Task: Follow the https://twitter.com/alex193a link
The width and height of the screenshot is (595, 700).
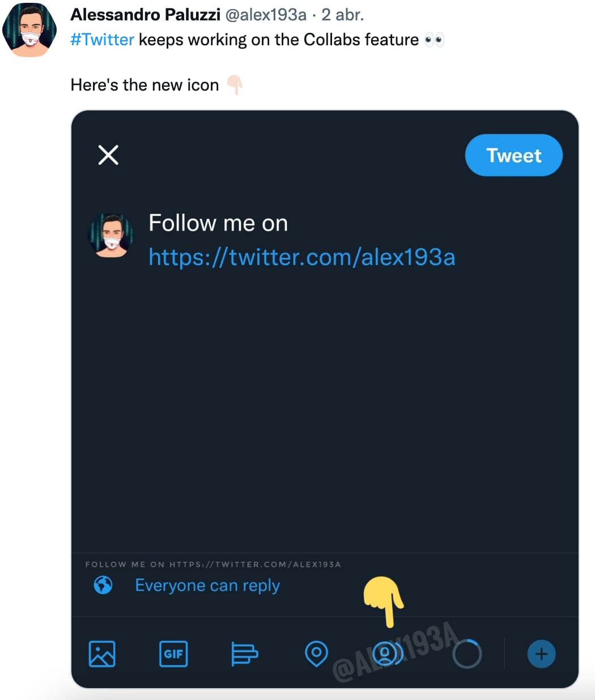Action: coord(302,257)
